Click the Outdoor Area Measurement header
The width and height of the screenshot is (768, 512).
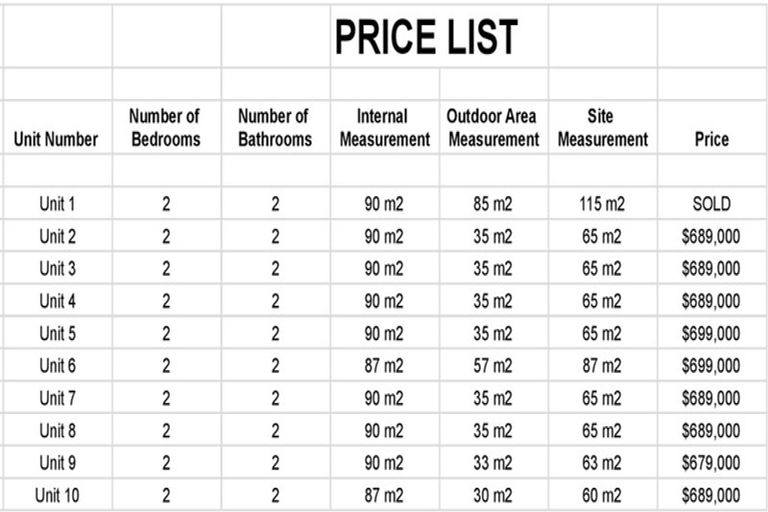pos(493,128)
